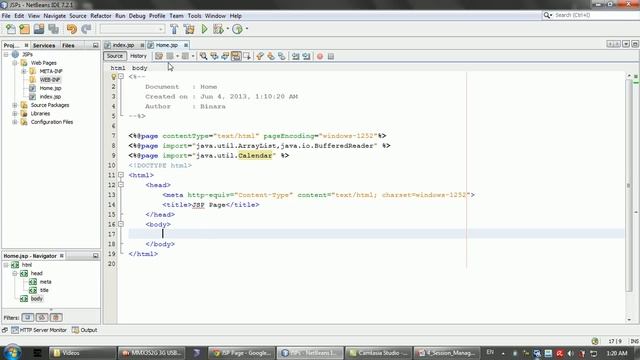The image size is (640, 360).
Task: Click the Find Selection magnifier icon
Action: click(203, 56)
